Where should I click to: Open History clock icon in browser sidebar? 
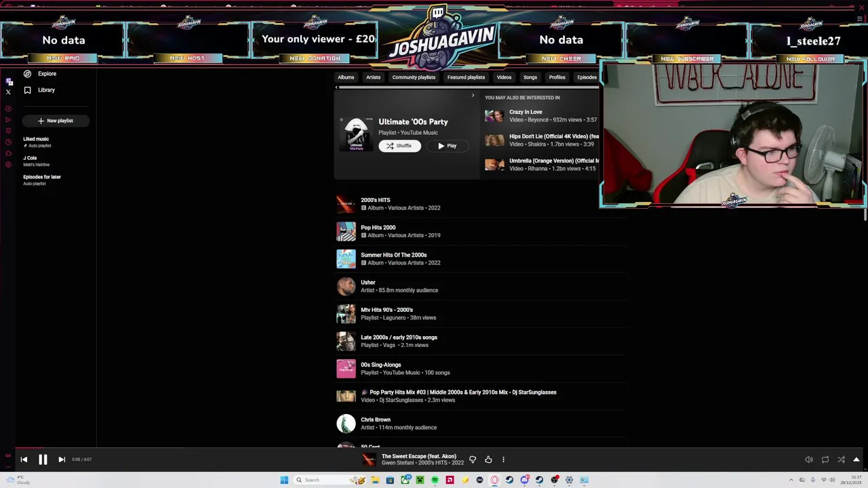tap(8, 142)
